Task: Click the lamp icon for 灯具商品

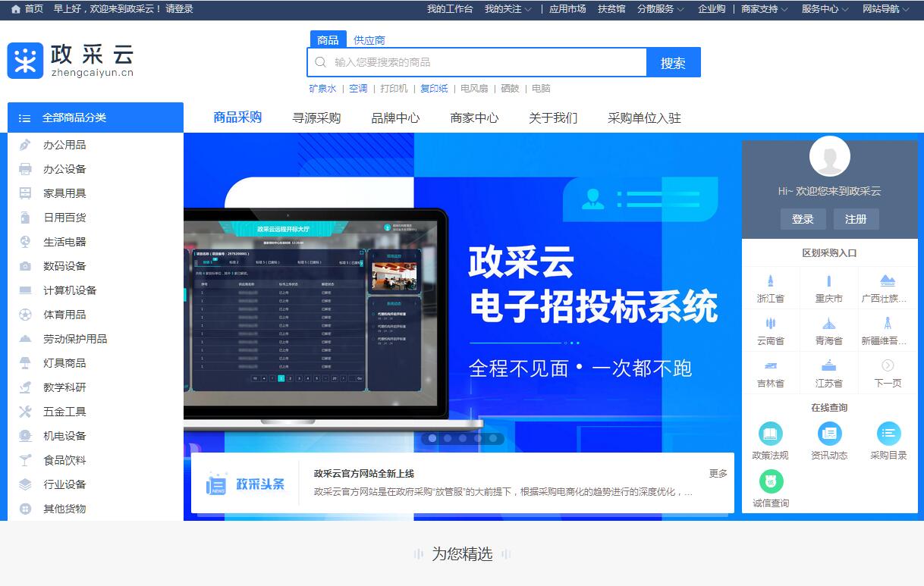Action: (25, 363)
